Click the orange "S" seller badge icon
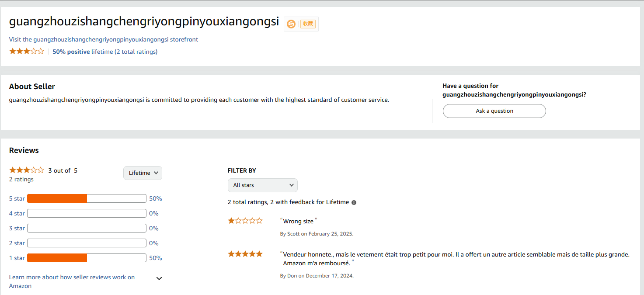Image resolution: width=644 pixels, height=295 pixels. tap(291, 24)
